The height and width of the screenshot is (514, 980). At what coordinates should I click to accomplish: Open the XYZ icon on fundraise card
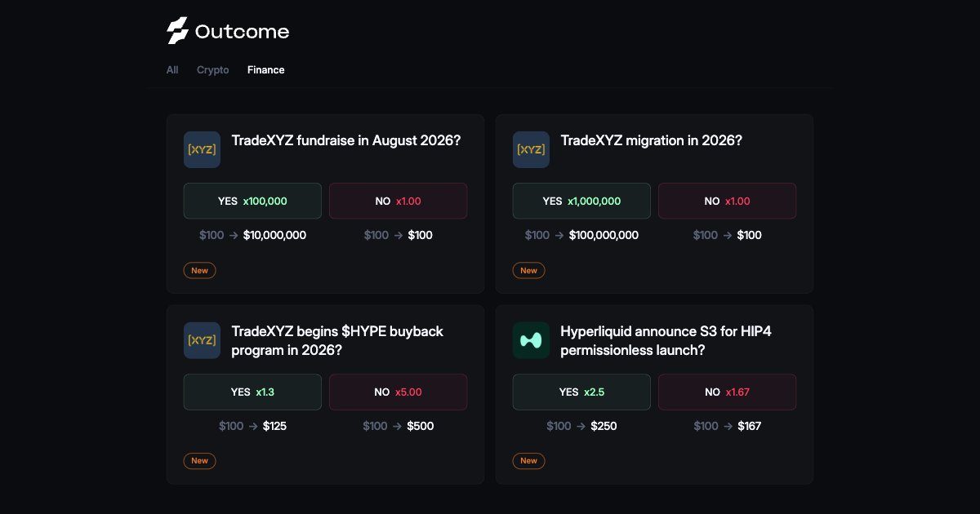202,150
